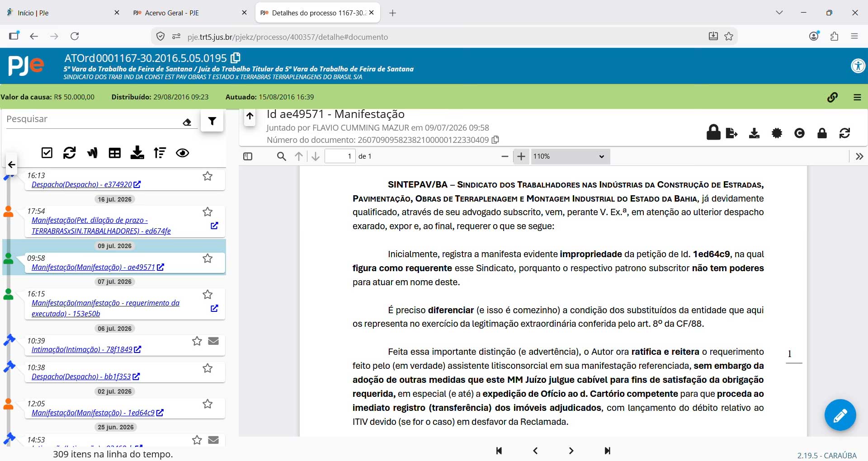Toggle the select-all checkbox in timeline toolbar

click(47, 153)
